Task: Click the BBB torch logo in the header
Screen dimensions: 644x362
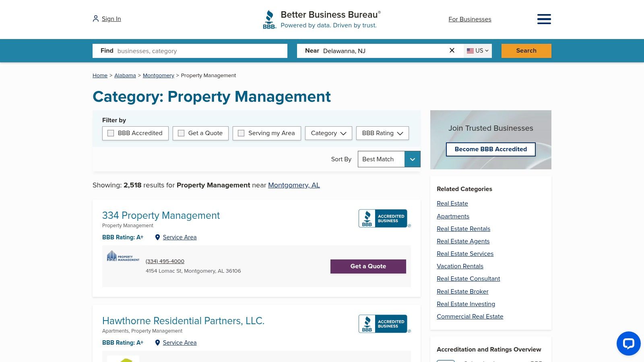Action: point(269,19)
